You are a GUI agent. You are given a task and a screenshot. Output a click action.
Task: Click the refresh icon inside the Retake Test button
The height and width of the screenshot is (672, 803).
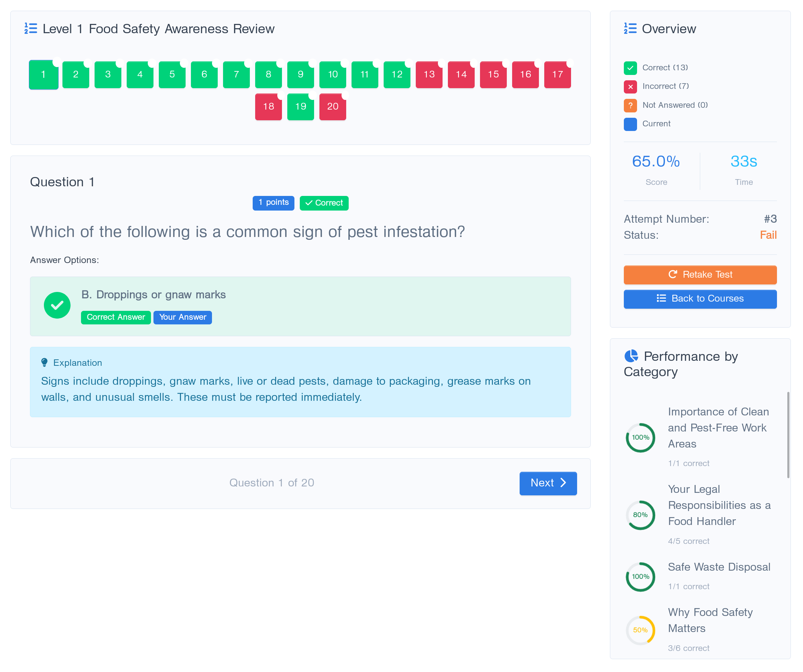[x=673, y=274]
